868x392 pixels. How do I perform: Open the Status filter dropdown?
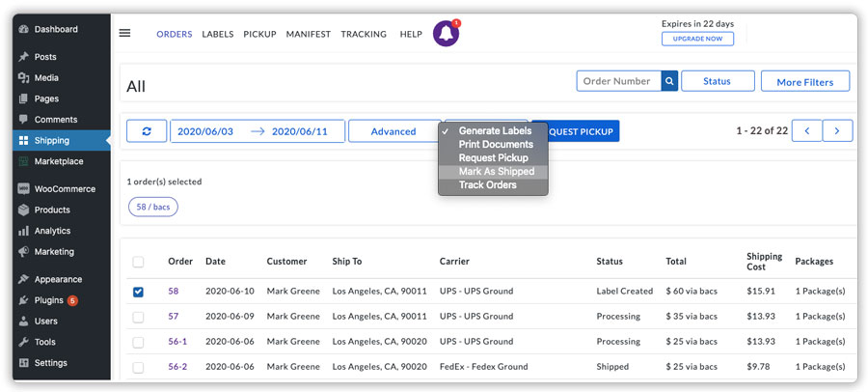[718, 81]
